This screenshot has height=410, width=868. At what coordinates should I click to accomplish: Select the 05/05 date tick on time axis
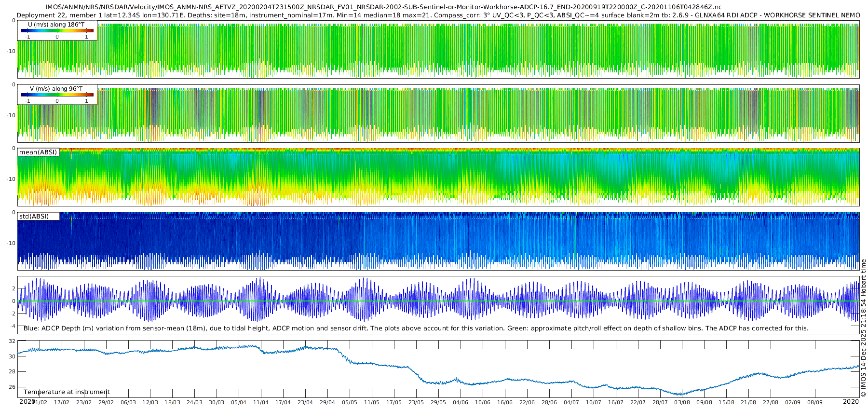coord(350,402)
